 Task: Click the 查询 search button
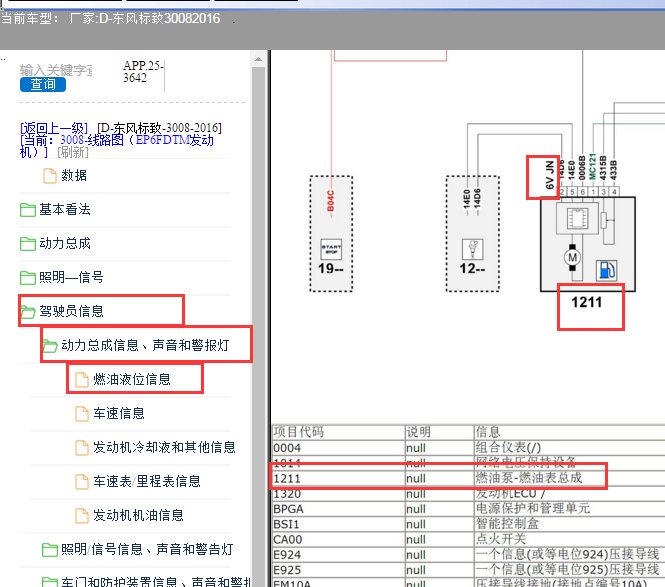click(x=43, y=84)
